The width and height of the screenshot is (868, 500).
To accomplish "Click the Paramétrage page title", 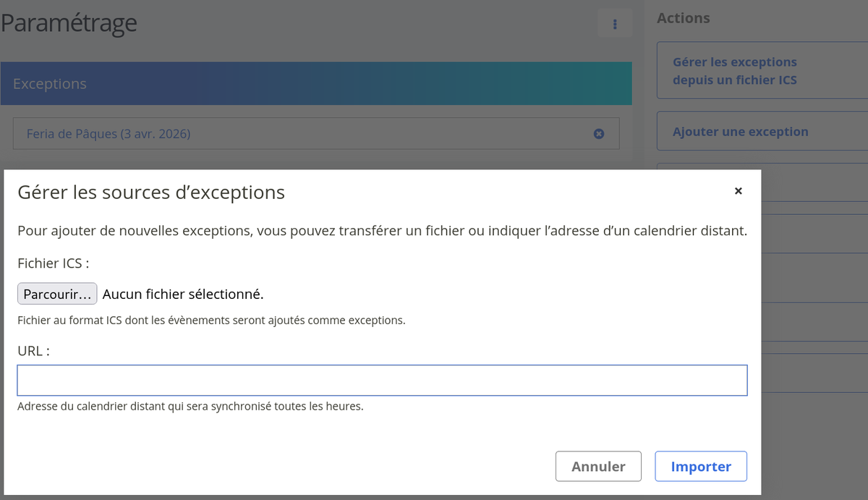I will coord(69,23).
